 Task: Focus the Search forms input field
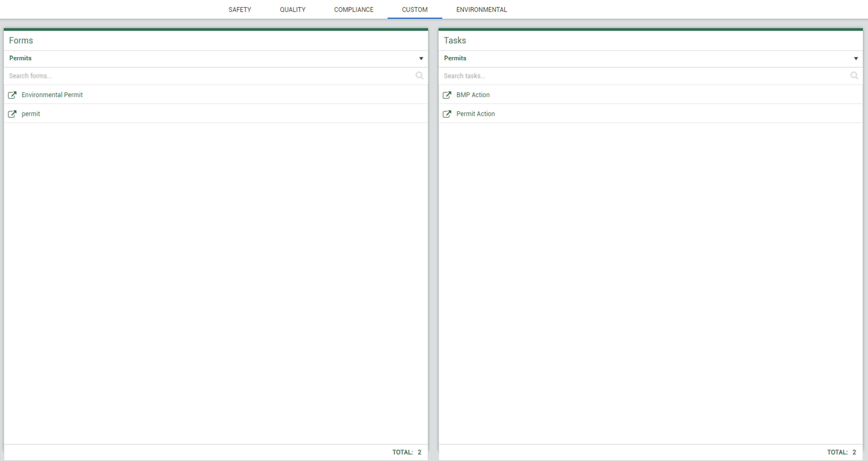(x=202, y=76)
